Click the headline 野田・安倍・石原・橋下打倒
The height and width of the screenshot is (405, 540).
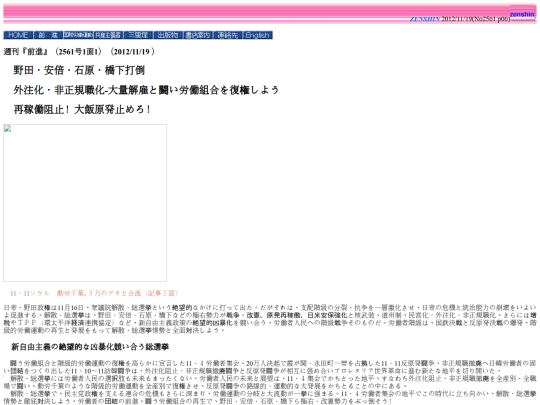pos(79,70)
